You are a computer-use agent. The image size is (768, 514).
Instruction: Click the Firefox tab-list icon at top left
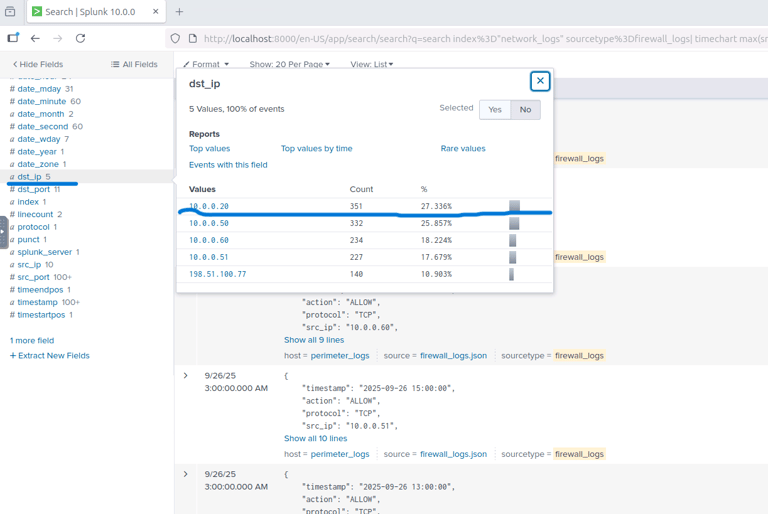point(10,12)
